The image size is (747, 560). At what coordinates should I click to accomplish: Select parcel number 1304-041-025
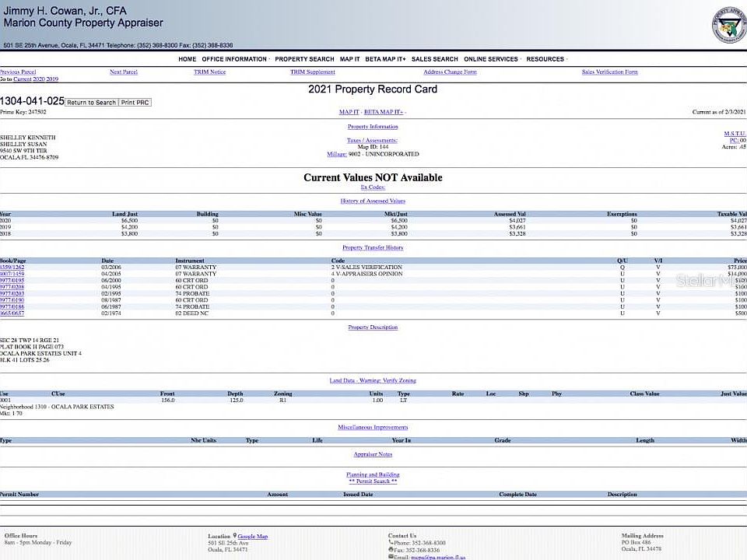(x=32, y=101)
